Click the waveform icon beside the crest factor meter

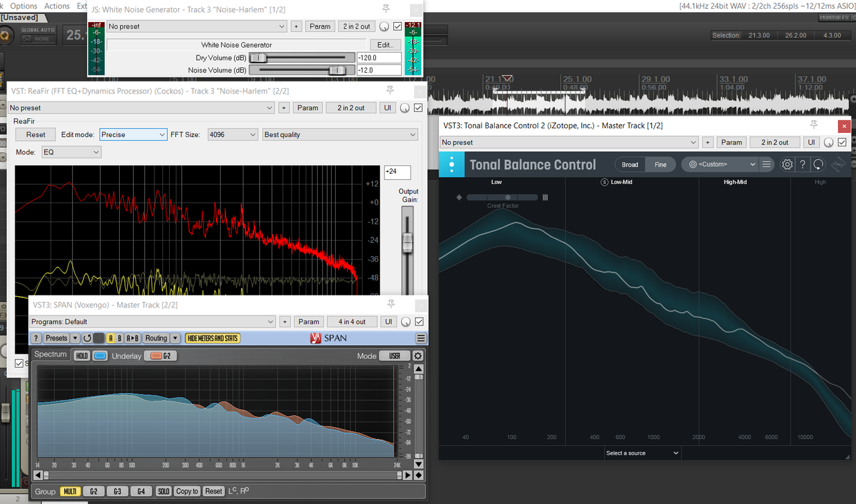pyautogui.click(x=459, y=197)
